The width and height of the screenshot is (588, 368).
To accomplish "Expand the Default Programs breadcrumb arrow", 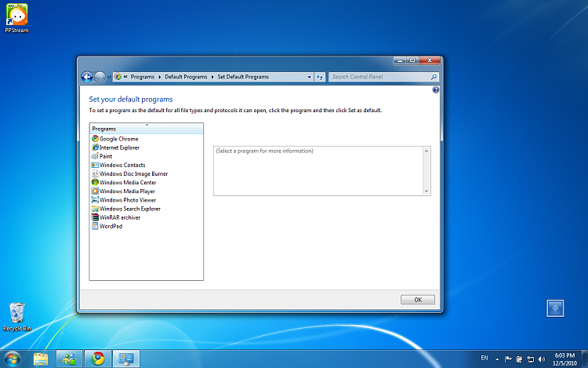I will tap(212, 77).
